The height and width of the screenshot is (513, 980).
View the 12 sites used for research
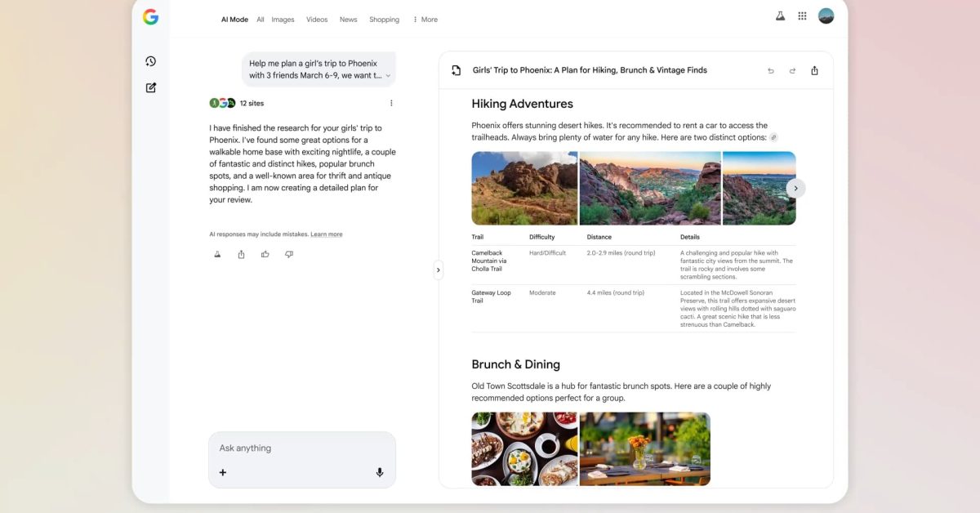[251, 103]
